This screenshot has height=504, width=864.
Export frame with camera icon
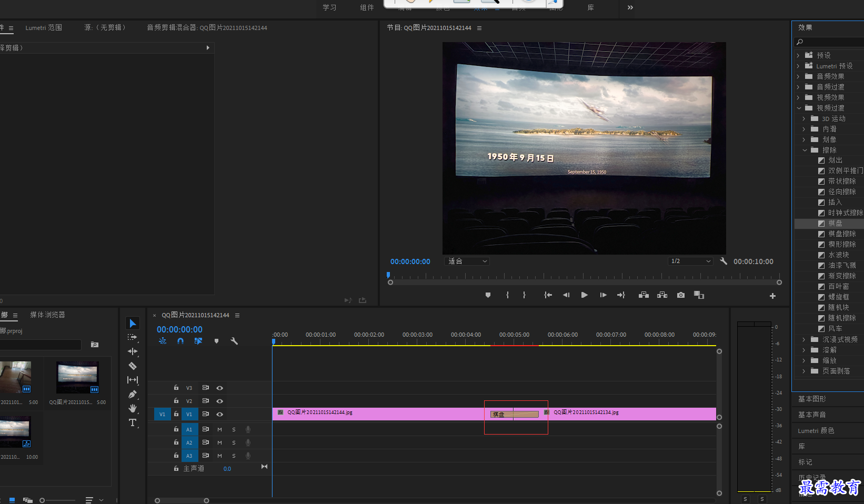[681, 295]
